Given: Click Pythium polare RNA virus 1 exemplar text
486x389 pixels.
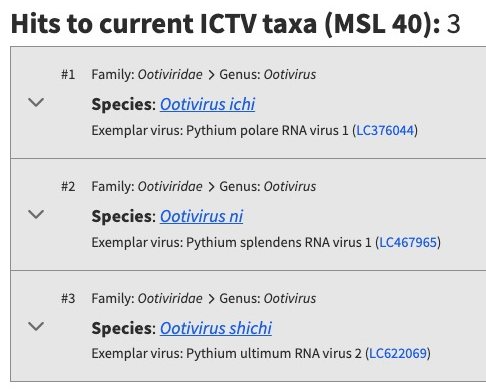Looking at the screenshot, I should 267,130.
